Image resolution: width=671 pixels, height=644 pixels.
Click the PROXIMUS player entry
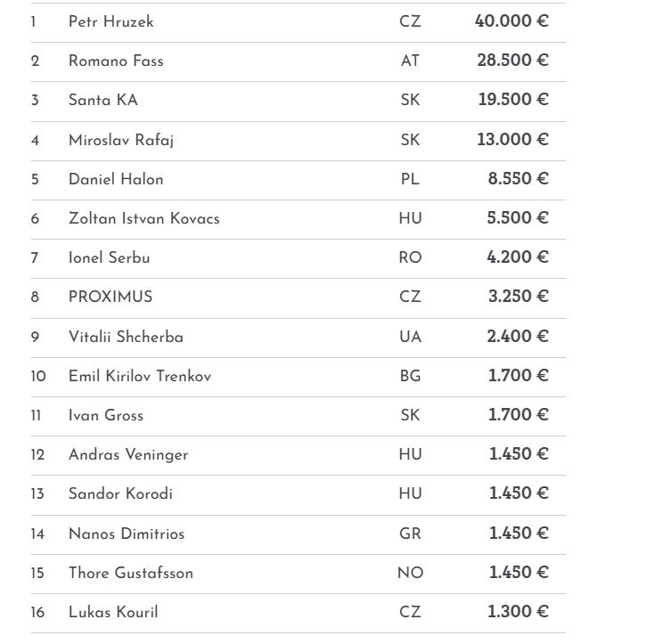[x=110, y=297]
